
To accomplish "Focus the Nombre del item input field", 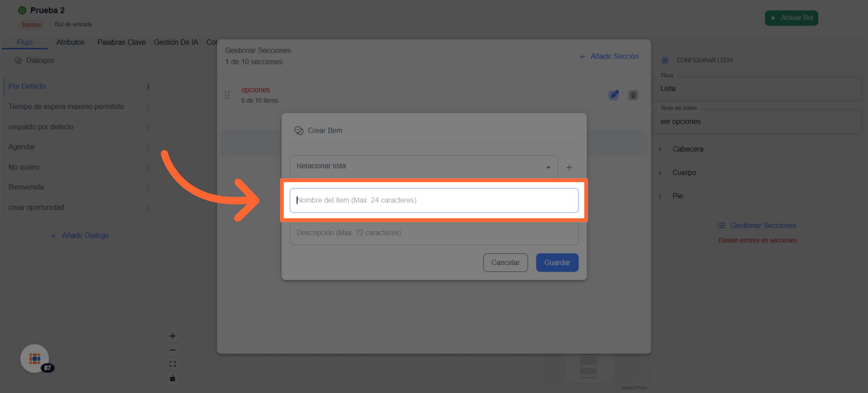I will click(434, 200).
